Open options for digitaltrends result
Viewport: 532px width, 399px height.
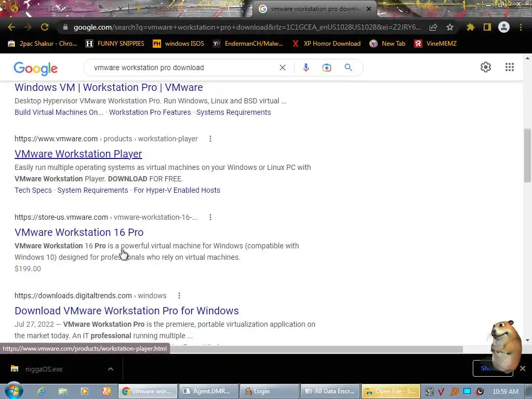coord(179,296)
